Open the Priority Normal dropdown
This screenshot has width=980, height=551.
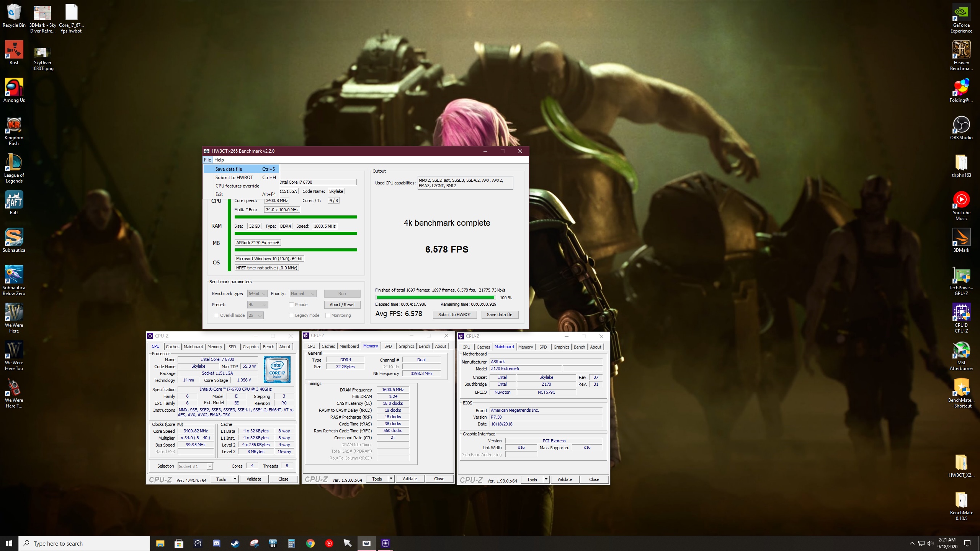coord(303,293)
